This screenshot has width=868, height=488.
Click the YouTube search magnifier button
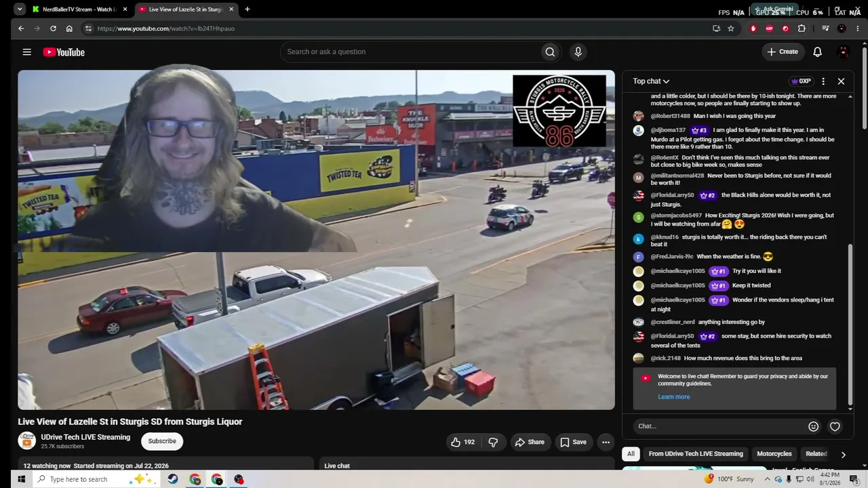click(550, 52)
